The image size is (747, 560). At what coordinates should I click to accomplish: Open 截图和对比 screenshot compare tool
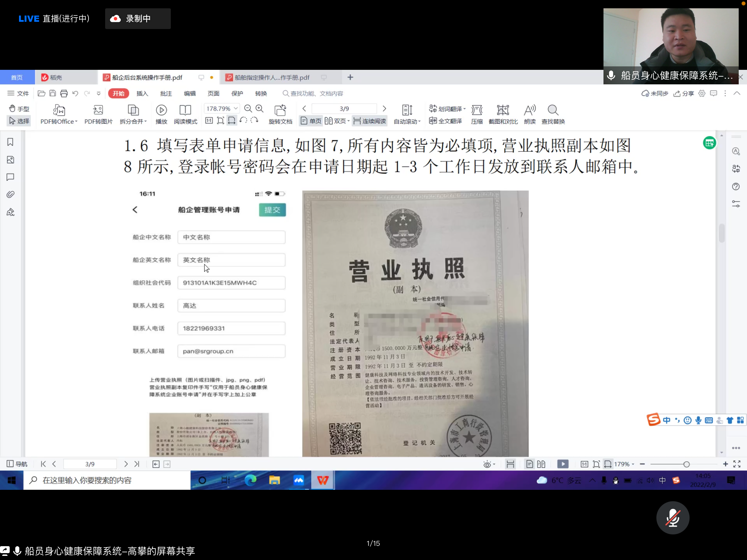503,114
